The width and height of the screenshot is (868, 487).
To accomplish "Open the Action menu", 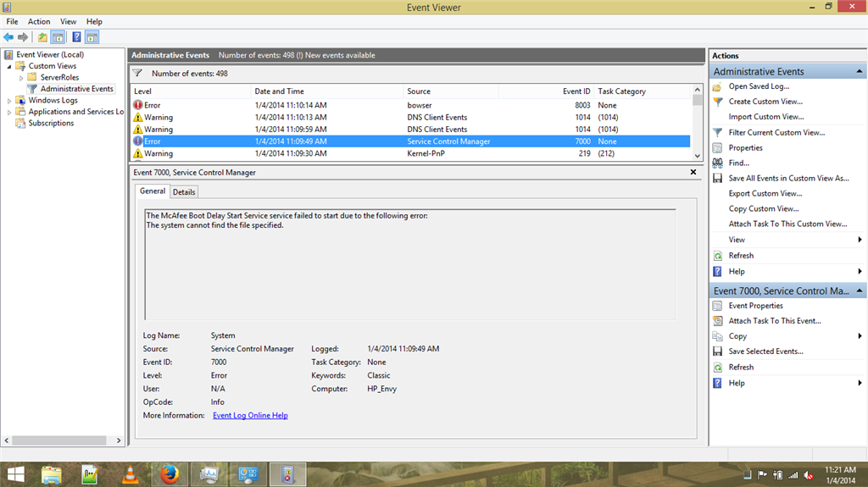I will click(x=39, y=21).
